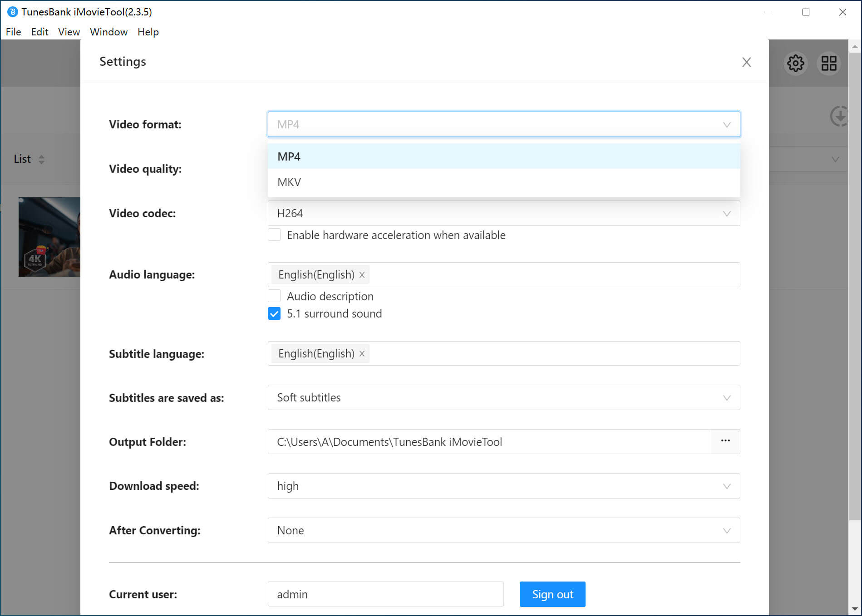Remove English tag from Audio language
This screenshot has width=862, height=616.
[362, 275]
